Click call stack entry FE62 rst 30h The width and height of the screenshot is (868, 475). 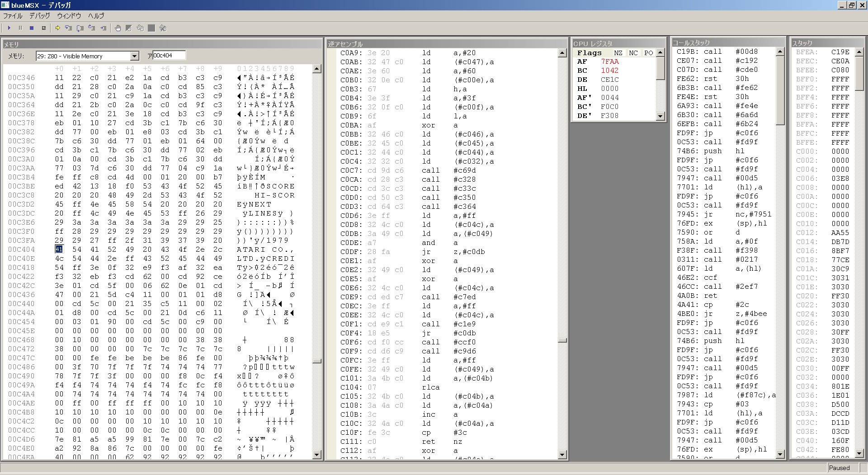(x=713, y=79)
